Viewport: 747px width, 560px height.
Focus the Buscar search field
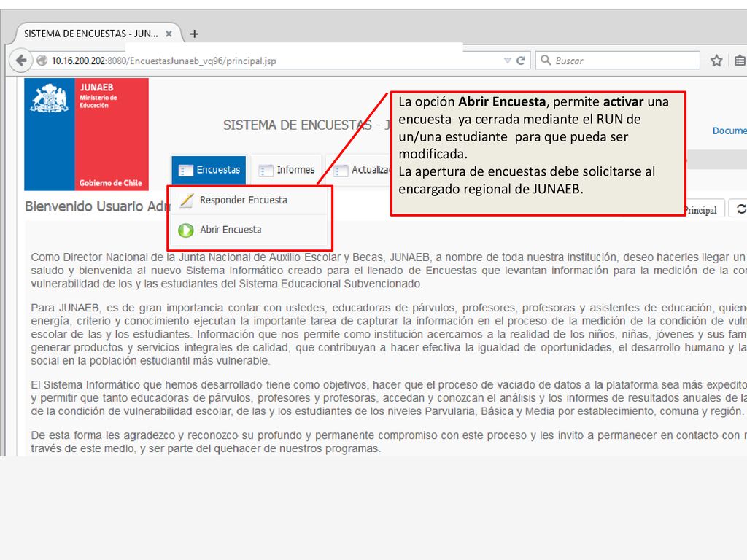(617, 61)
